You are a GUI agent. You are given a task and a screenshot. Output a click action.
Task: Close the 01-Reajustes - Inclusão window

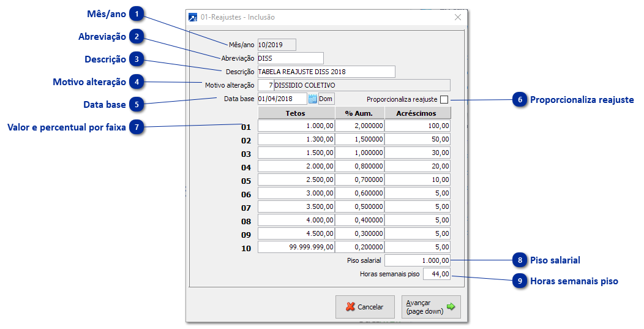(x=457, y=17)
